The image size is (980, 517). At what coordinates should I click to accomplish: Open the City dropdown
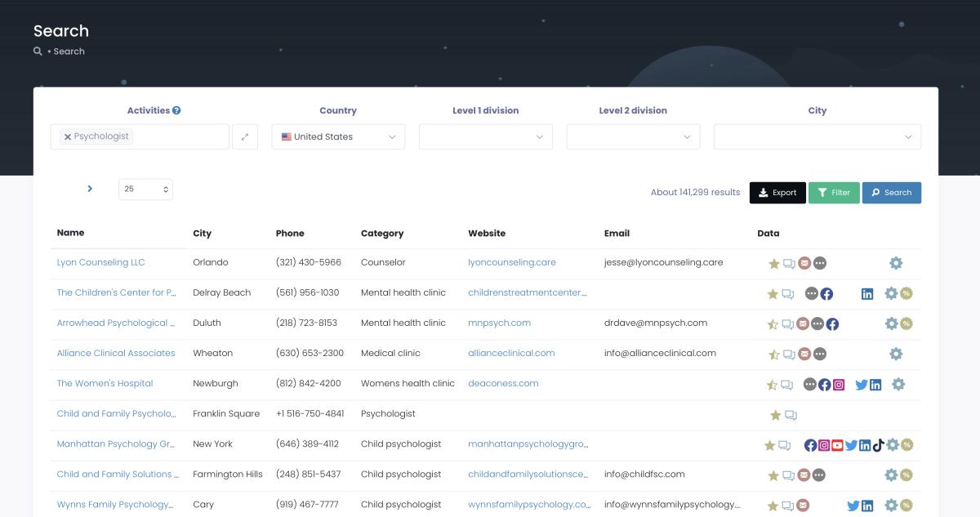[817, 136]
